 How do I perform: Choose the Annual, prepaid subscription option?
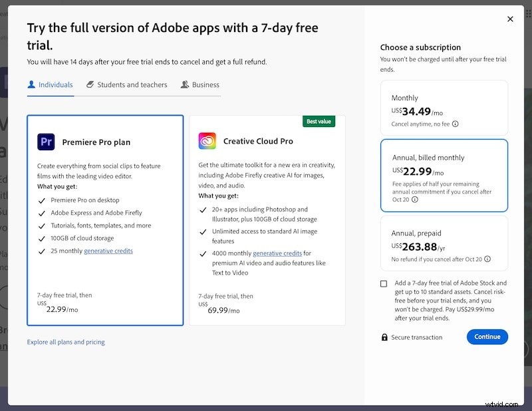(444, 243)
